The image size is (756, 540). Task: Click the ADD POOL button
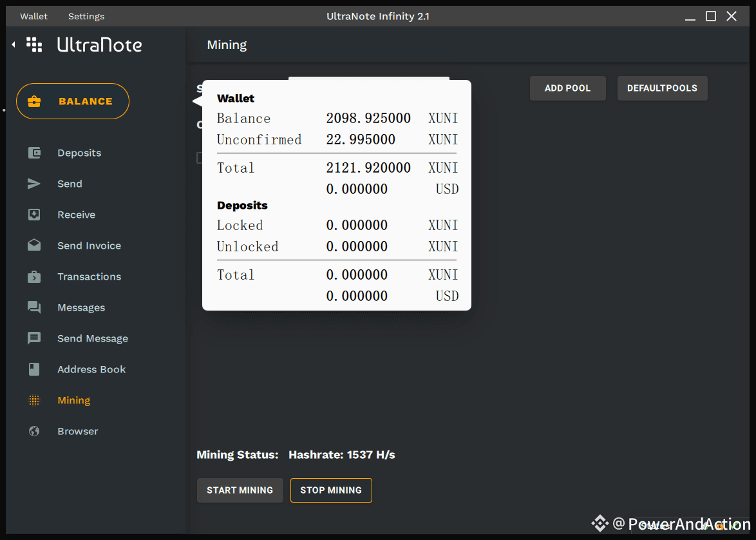click(567, 88)
